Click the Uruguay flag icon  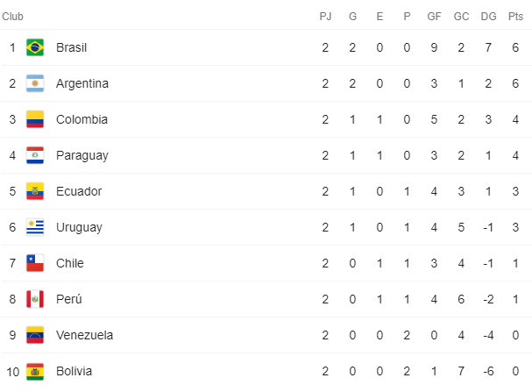click(35, 227)
